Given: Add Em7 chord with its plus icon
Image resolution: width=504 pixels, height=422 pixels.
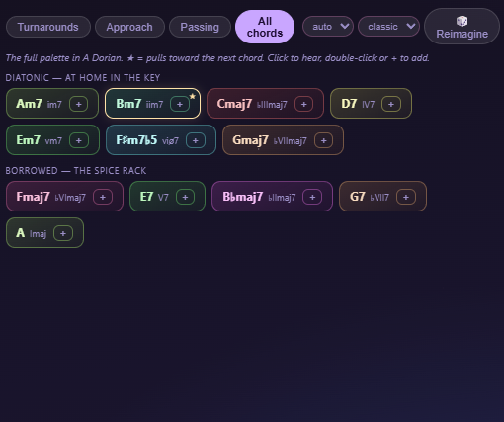Looking at the screenshot, I should (78, 140).
